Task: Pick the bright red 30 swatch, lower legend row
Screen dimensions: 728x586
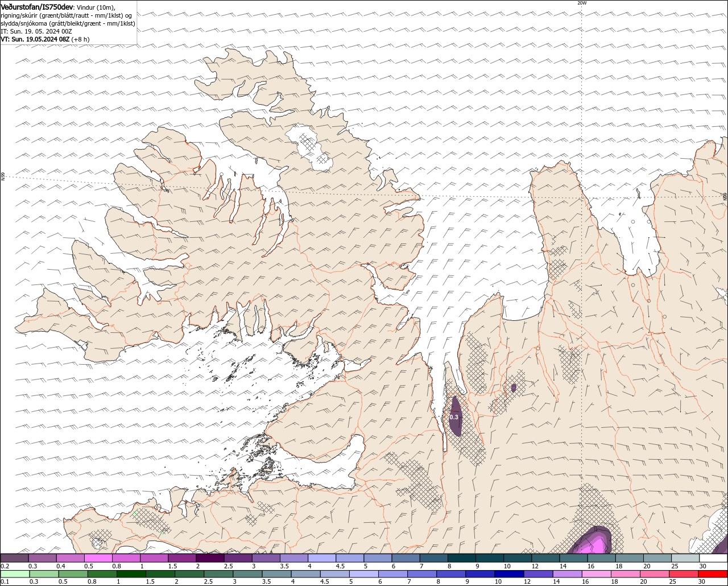Action: pos(713,574)
